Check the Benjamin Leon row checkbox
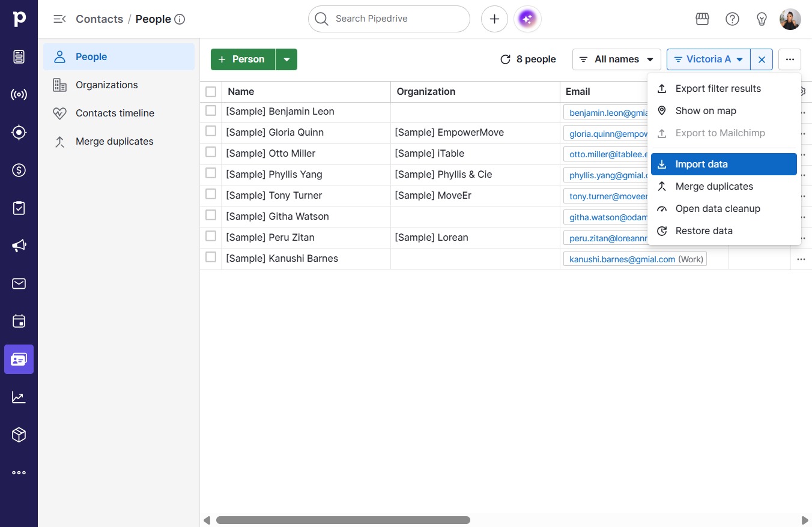This screenshot has height=527, width=812. click(211, 110)
